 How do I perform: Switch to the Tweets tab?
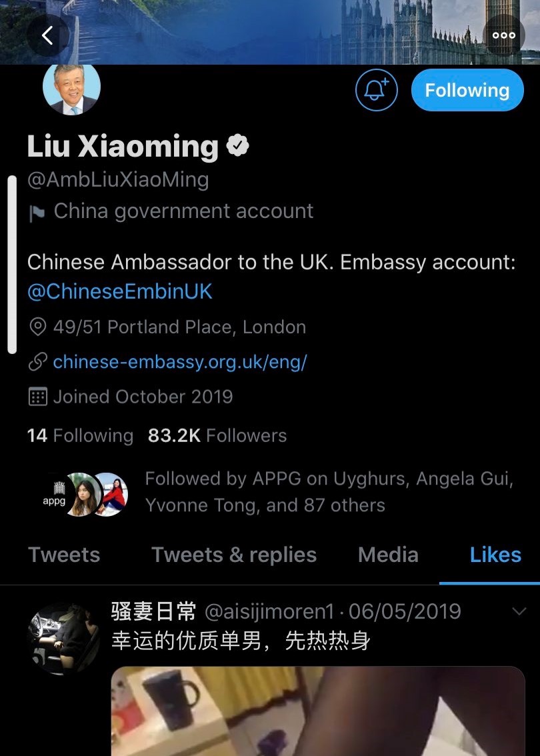64,555
